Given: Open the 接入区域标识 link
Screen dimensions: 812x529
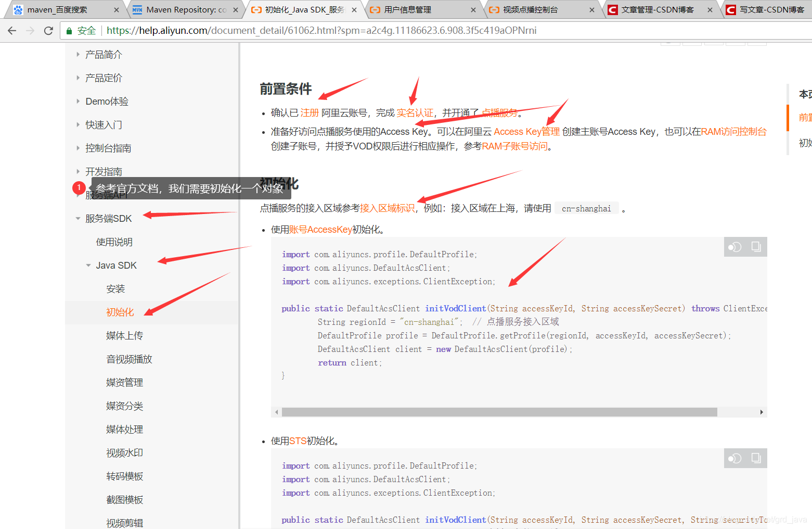Looking at the screenshot, I should [387, 208].
